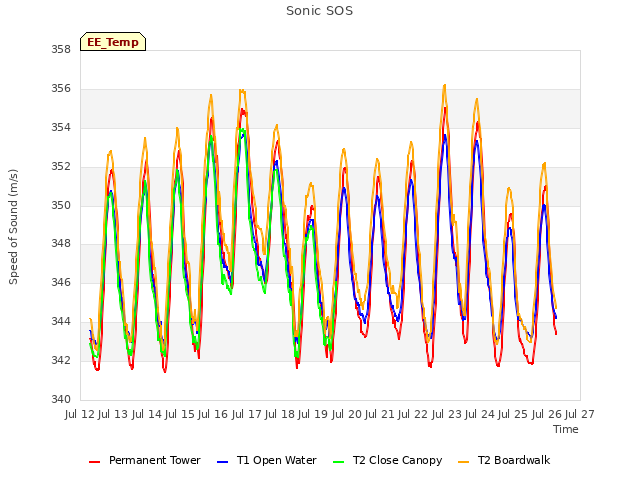Click the Jul 19 x-axis date label
This screenshot has width=640, height=480.
pyautogui.click(x=313, y=414)
